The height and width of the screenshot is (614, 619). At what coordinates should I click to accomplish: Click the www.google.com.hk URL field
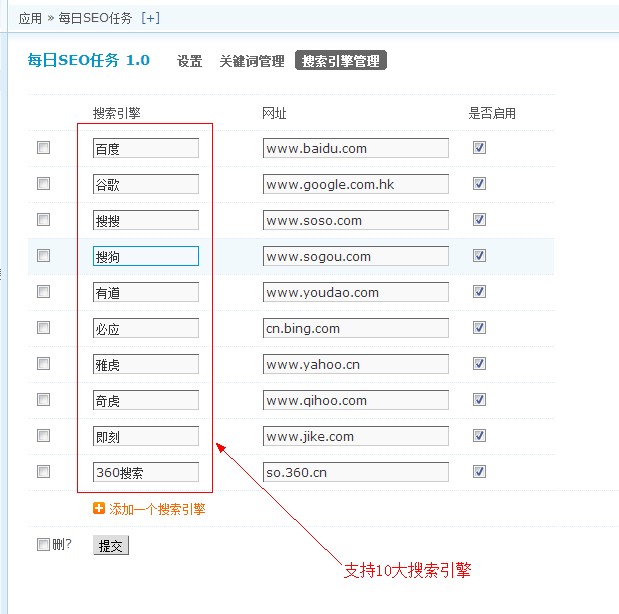coord(356,184)
